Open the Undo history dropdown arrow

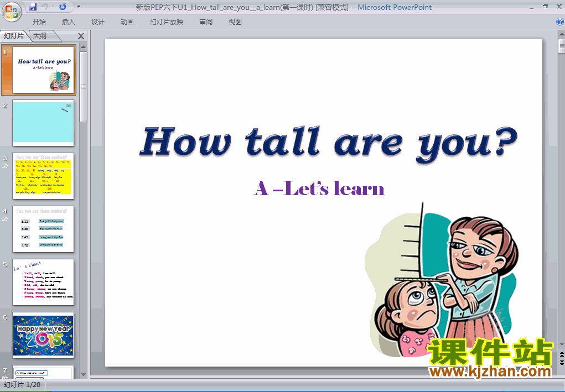(53, 7)
